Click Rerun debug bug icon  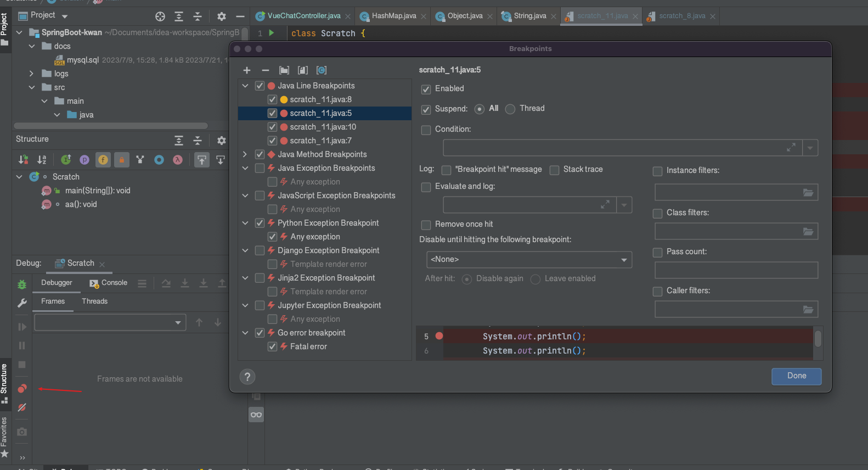click(22, 284)
